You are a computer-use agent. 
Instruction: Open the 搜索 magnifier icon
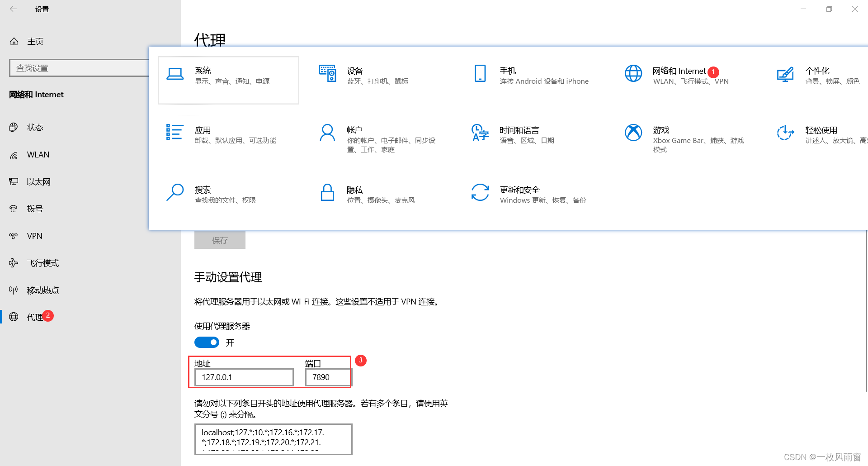pyautogui.click(x=175, y=192)
